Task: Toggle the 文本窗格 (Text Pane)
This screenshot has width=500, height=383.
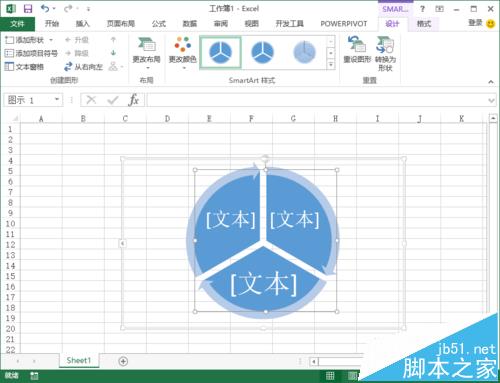Action: coord(24,67)
